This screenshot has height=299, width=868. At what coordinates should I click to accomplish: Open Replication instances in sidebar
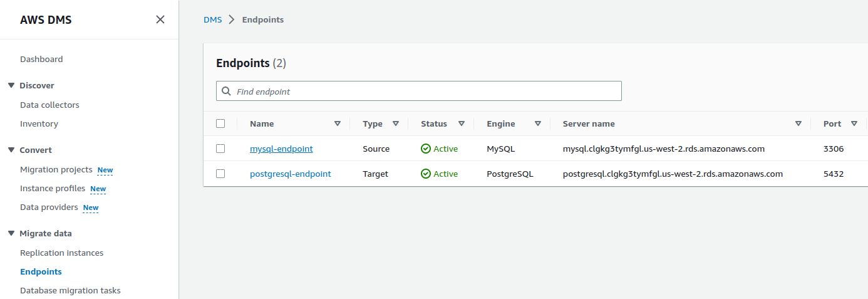[61, 253]
